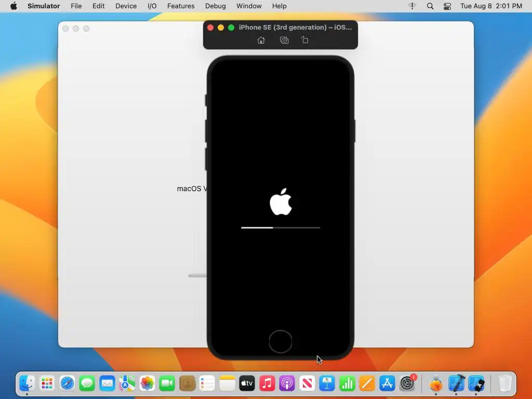This screenshot has width=532, height=399.
Task: Click the Simulator icon in the Dock
Action: 476,383
